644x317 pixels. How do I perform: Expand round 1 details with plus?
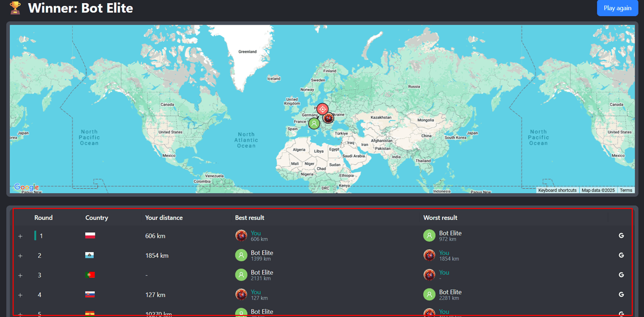point(20,236)
